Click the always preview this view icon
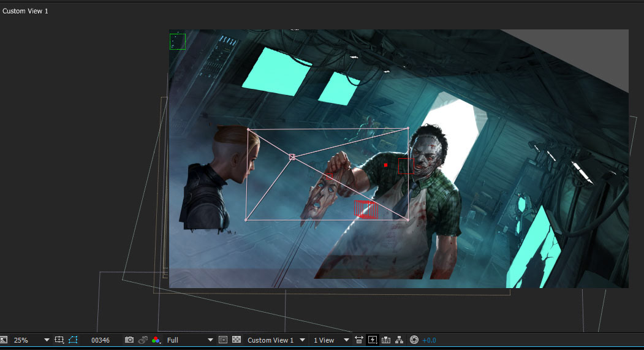Image resolution: width=644 pixels, height=350 pixels. (3, 340)
